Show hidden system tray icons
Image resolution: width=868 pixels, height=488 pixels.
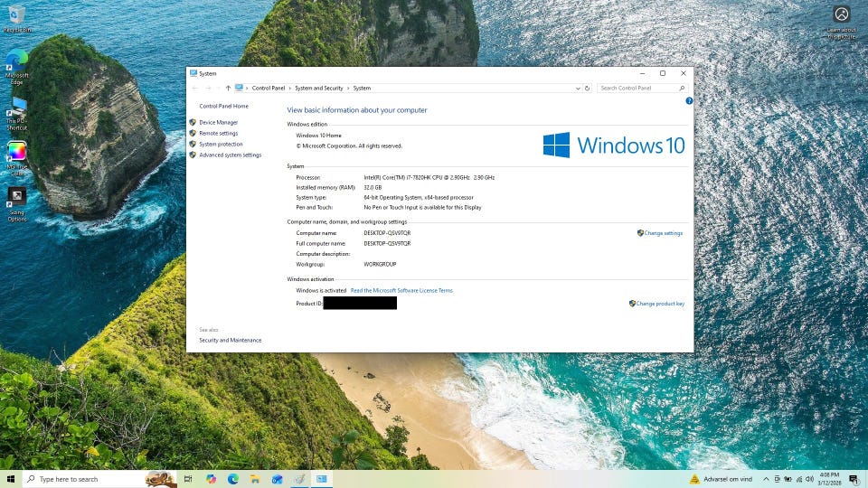(766, 479)
